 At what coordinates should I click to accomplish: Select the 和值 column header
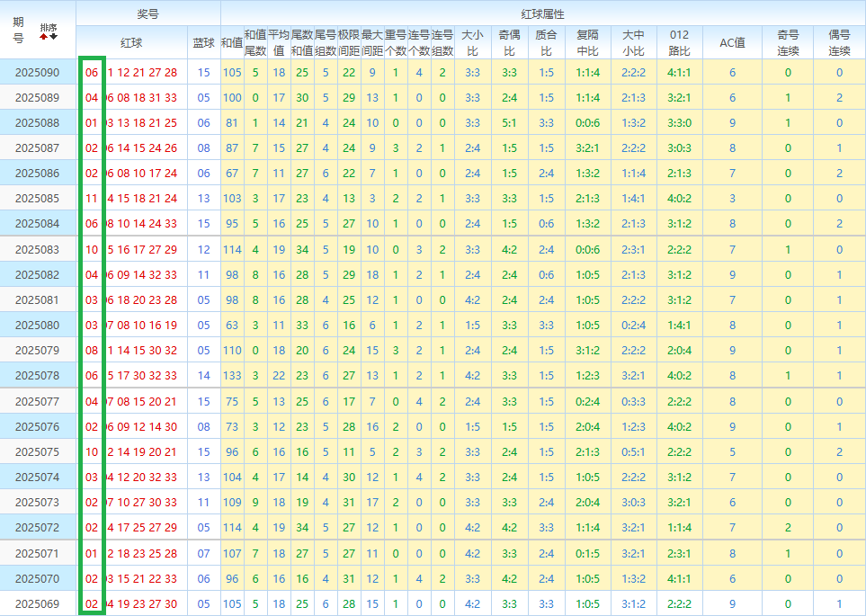232,42
